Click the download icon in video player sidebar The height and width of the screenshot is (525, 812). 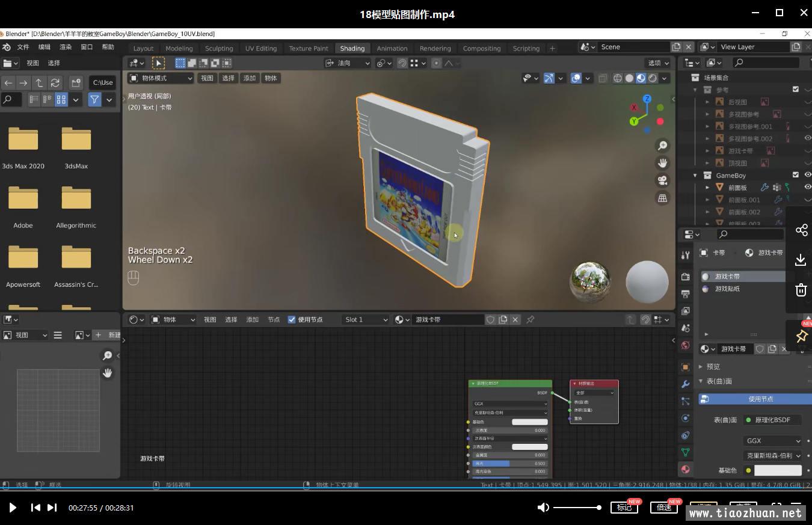click(801, 260)
